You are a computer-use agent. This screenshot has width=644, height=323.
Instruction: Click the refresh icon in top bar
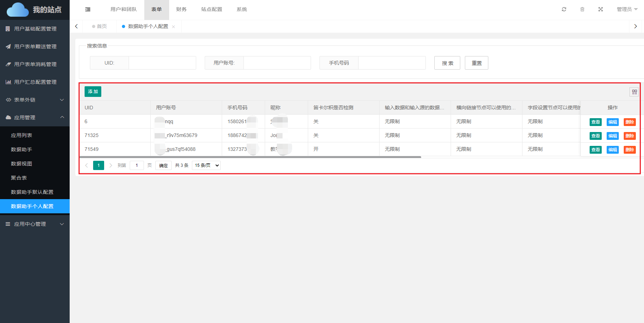[564, 9]
